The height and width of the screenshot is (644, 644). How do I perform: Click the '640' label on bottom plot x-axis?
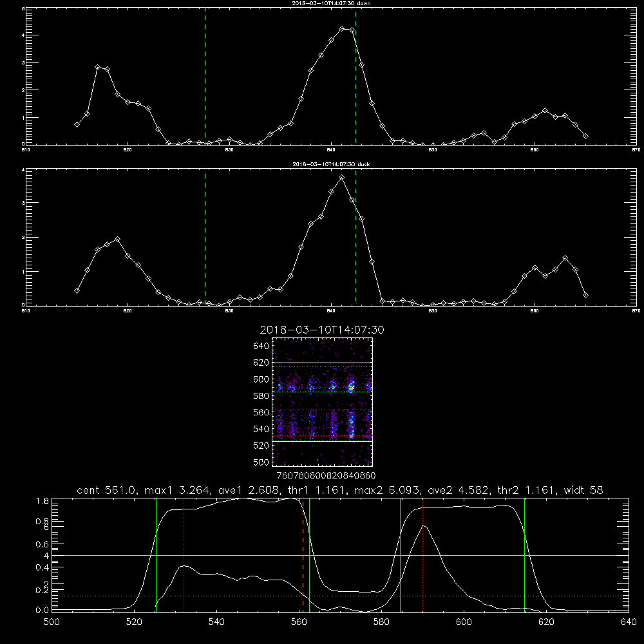pos(629,622)
